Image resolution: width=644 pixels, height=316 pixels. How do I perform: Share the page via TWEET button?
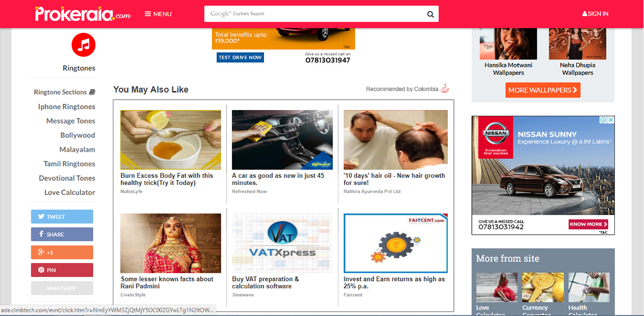coord(62,217)
